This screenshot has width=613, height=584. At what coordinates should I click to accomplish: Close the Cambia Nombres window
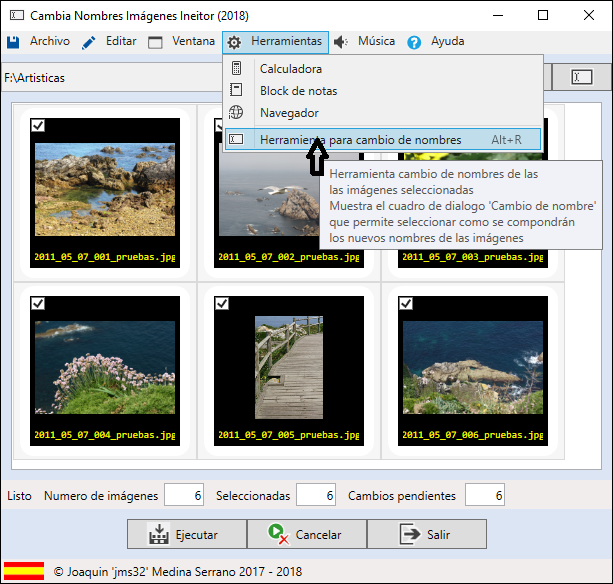589,15
